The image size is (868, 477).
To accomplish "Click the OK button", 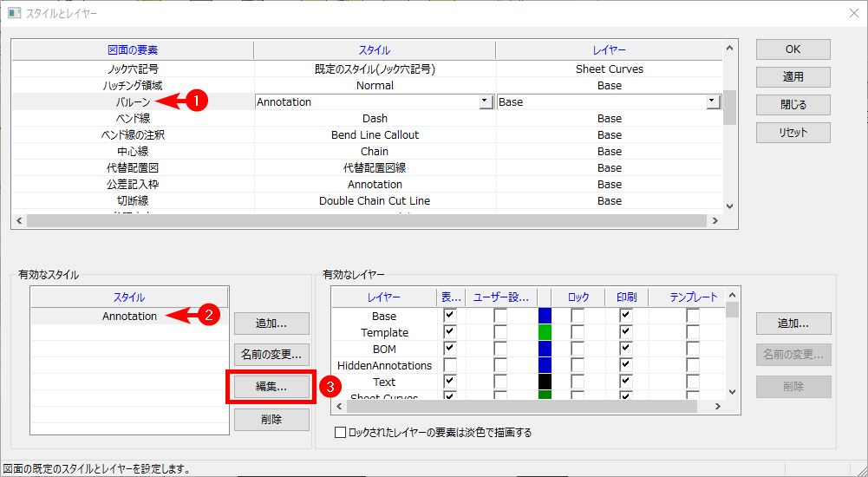I will (793, 49).
